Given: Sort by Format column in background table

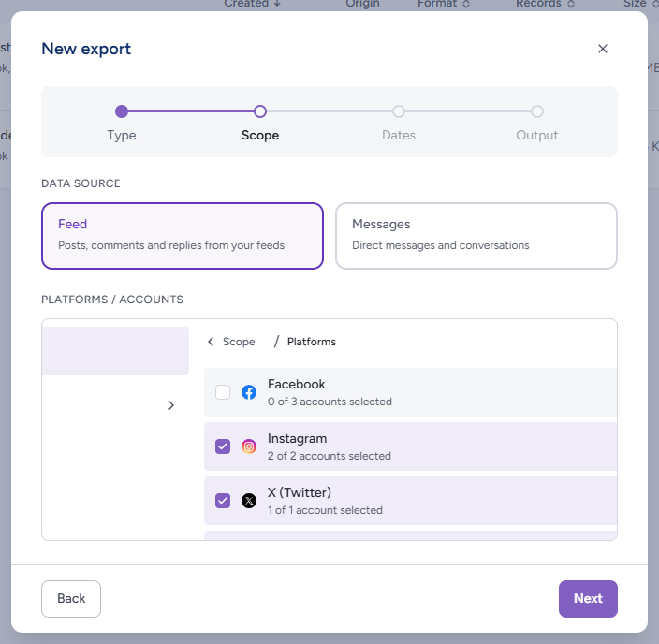Looking at the screenshot, I should [x=444, y=4].
